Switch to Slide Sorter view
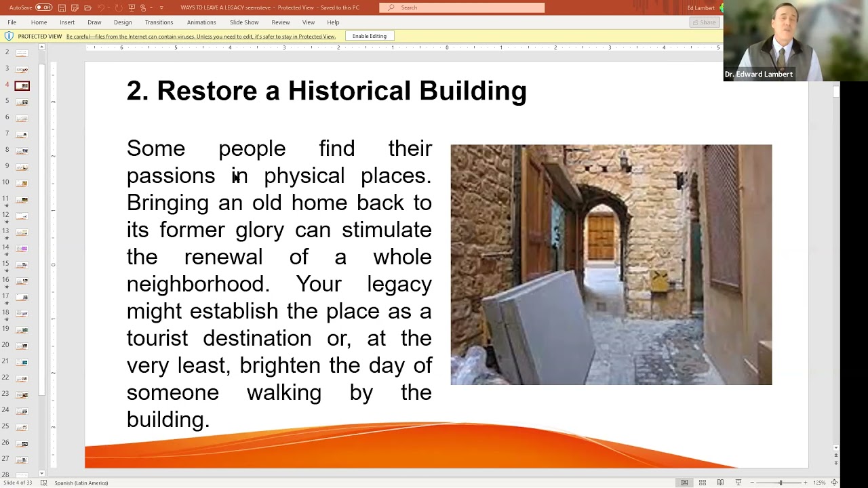 click(703, 483)
